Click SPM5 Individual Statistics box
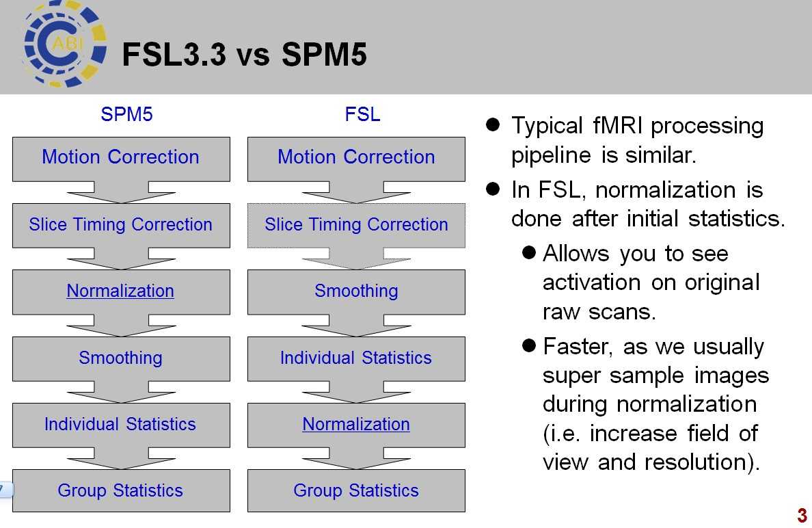The image size is (812, 528). pos(121,425)
